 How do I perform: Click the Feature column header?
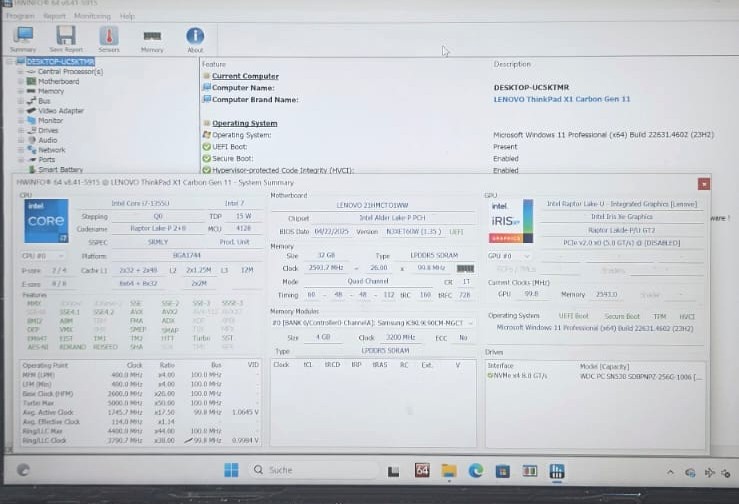[214, 64]
